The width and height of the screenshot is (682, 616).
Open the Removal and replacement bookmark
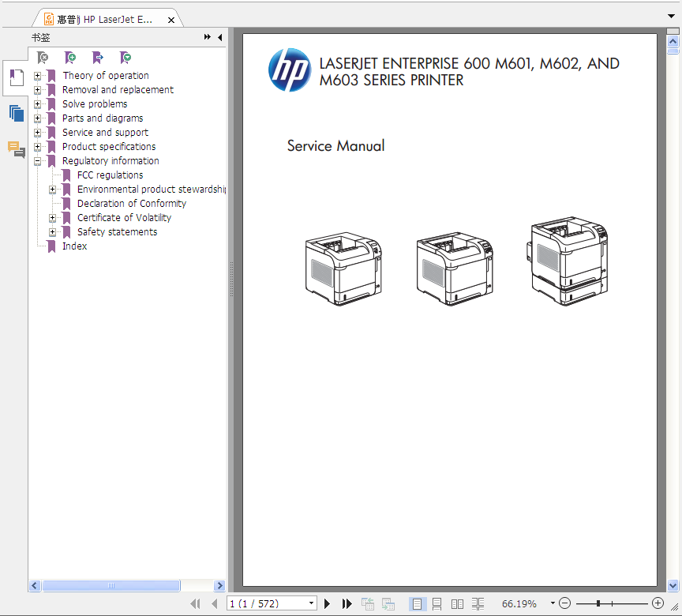point(118,90)
